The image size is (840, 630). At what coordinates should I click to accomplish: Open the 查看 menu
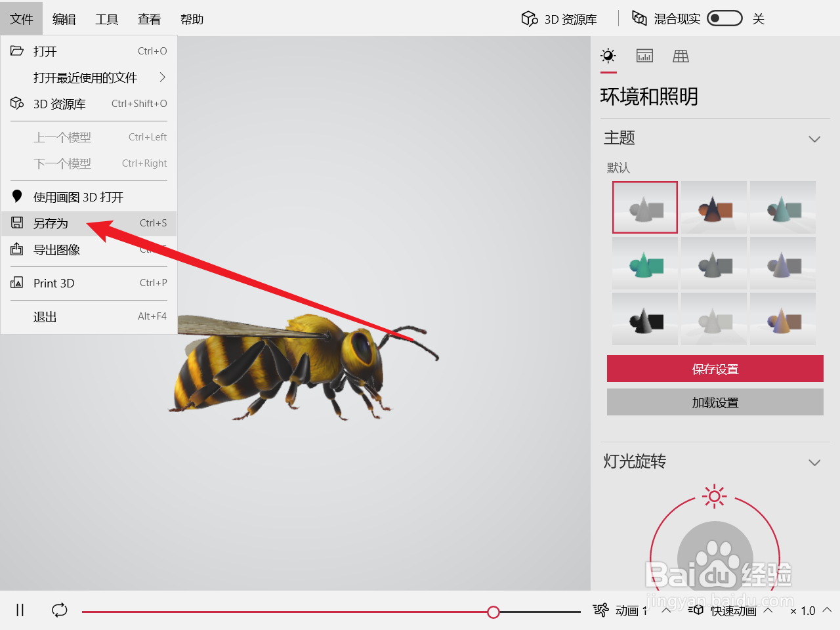[x=149, y=19]
